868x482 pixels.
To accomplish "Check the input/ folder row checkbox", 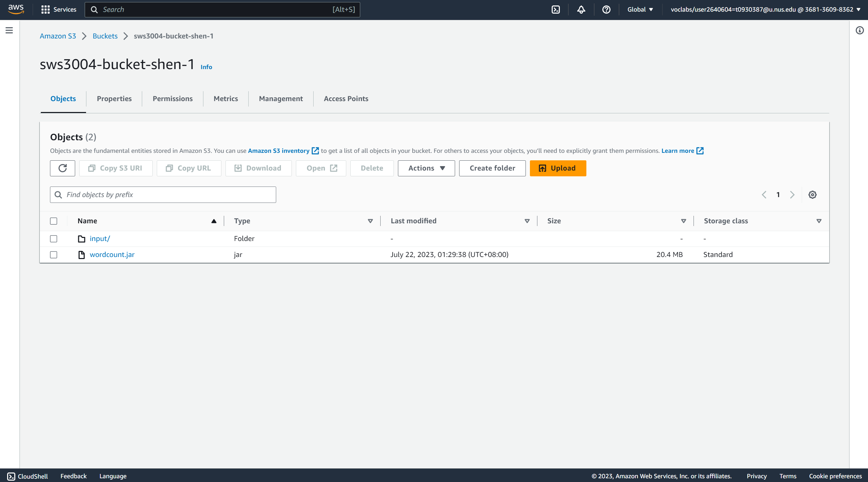I will coord(54,239).
